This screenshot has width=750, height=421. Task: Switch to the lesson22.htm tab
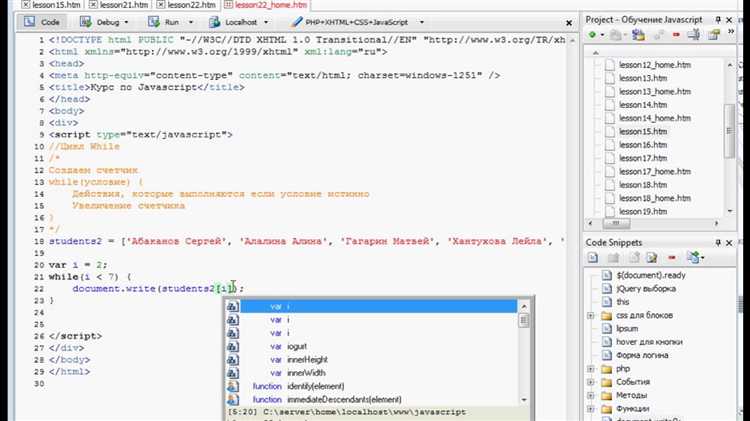point(186,5)
